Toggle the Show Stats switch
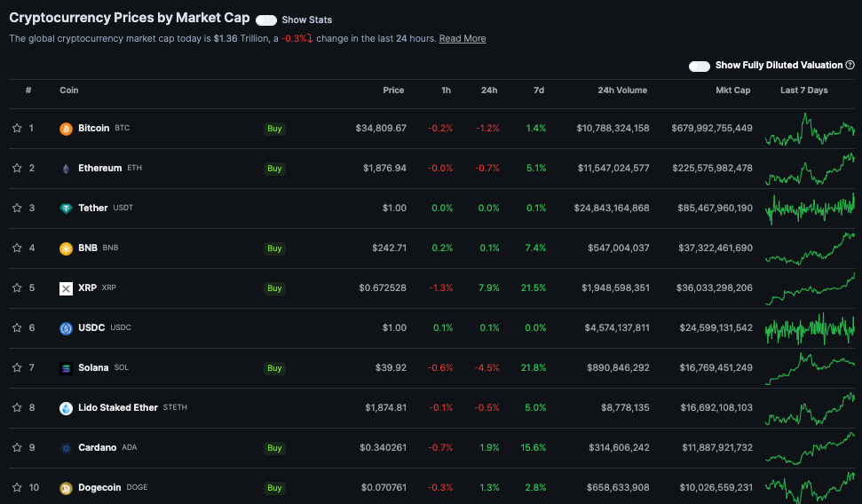 266,20
